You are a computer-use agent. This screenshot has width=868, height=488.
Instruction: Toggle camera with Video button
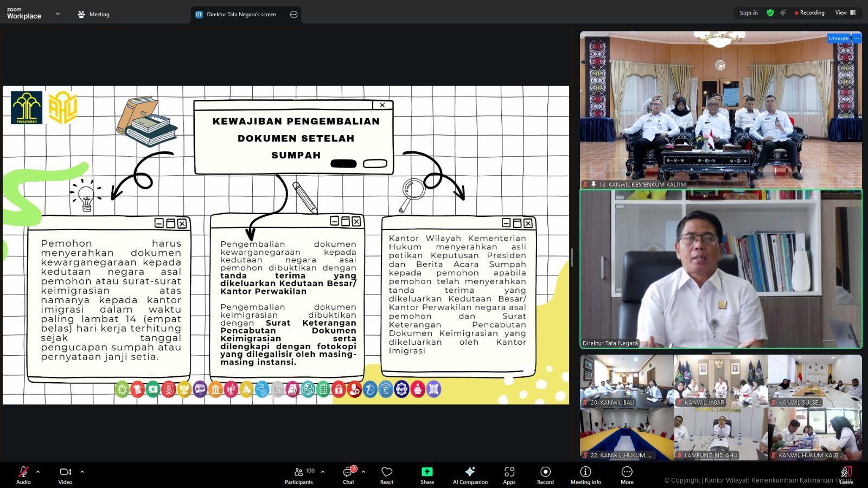[65, 475]
